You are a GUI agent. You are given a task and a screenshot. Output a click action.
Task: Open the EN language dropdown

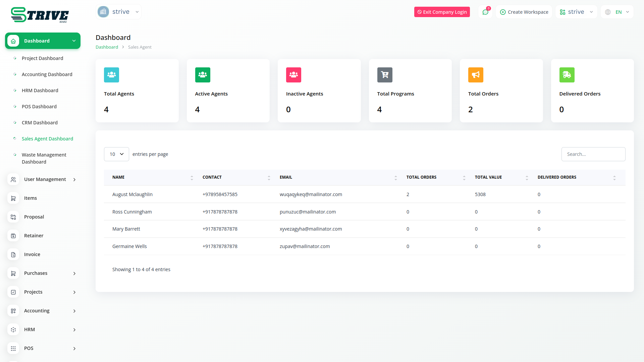[618, 12]
